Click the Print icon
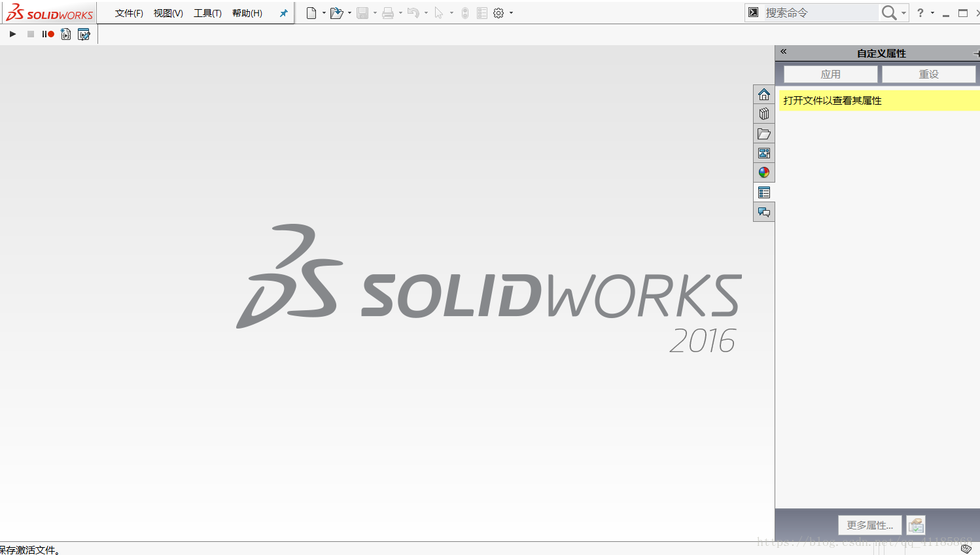This screenshot has width=980, height=555. 388,13
